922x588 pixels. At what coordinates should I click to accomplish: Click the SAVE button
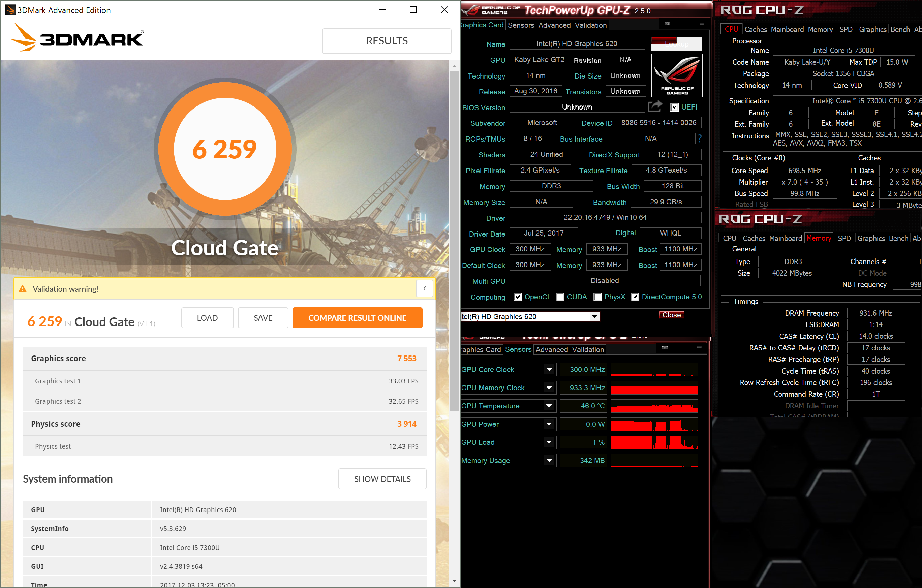263,318
